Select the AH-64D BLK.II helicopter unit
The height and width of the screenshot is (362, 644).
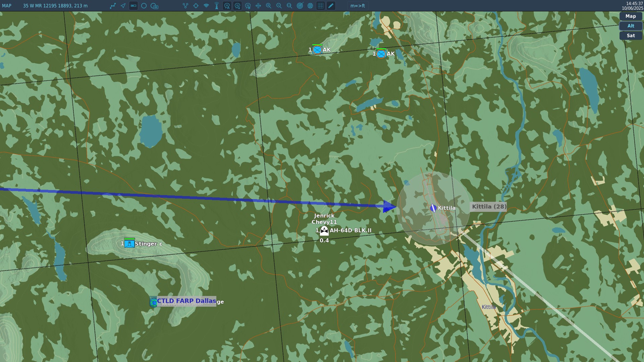click(324, 231)
